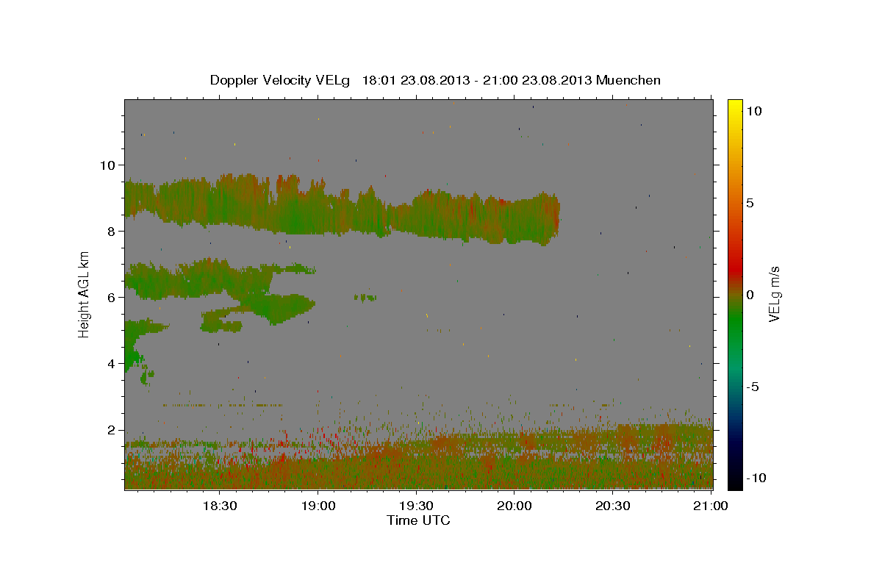The width and height of the screenshot is (882, 588).
Task: Click the height axis label 10
Action: point(107,165)
